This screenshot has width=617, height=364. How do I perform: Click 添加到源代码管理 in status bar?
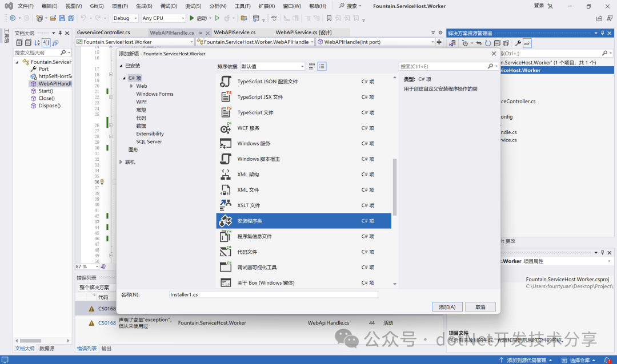(x=527, y=360)
